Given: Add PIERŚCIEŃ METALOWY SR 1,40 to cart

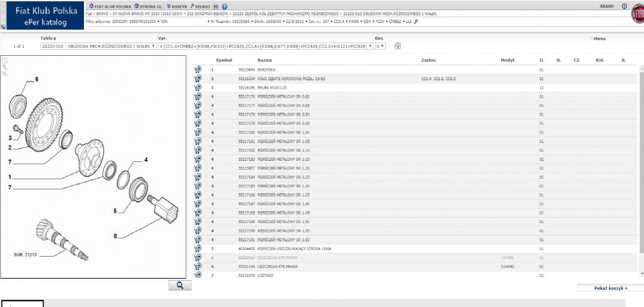Looking at the screenshot, I should 197,204.
